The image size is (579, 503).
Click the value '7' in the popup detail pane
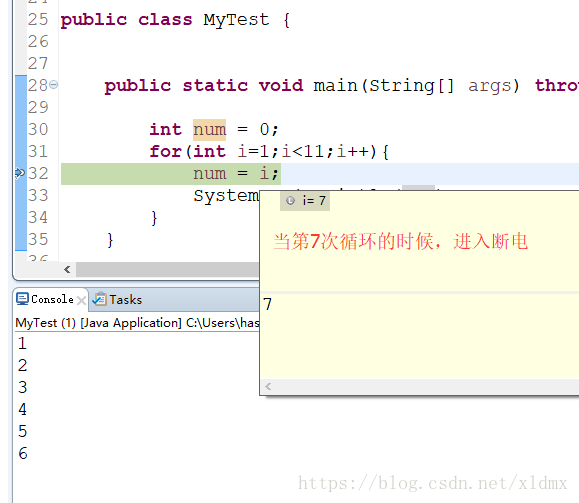tap(268, 304)
